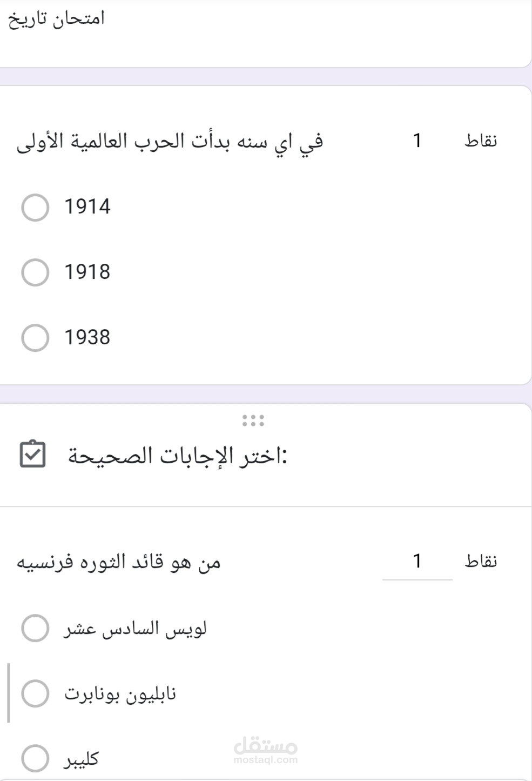The image size is (532, 781).
Task: Choose لويس السادس عشر radio option
Action: 35,628
